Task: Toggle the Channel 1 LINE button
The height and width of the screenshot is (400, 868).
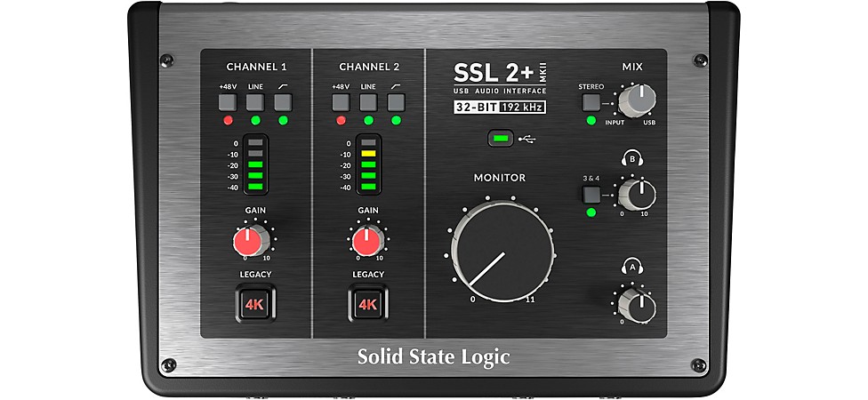Action: pos(255,102)
